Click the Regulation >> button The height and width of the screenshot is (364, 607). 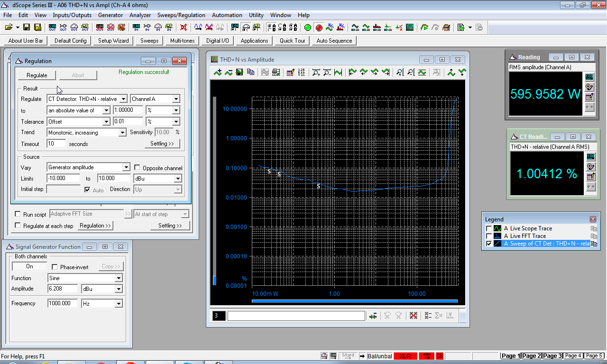95,226
